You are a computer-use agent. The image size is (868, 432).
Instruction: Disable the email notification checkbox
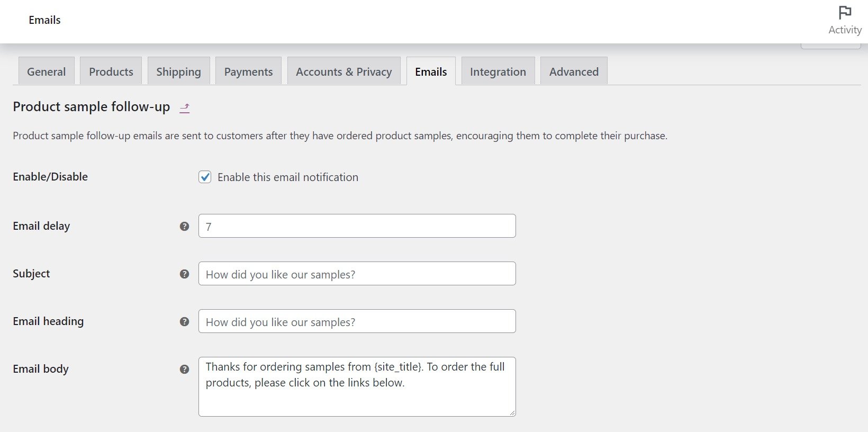coord(205,177)
